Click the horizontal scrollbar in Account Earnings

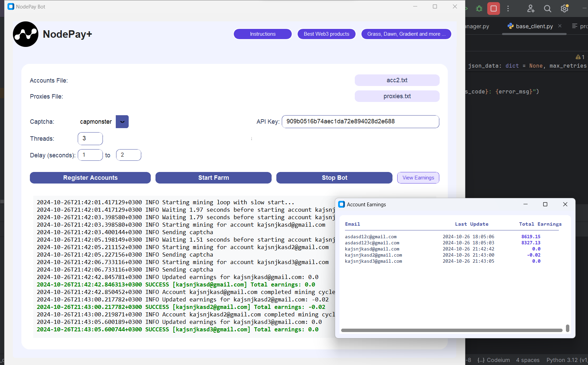(452, 330)
